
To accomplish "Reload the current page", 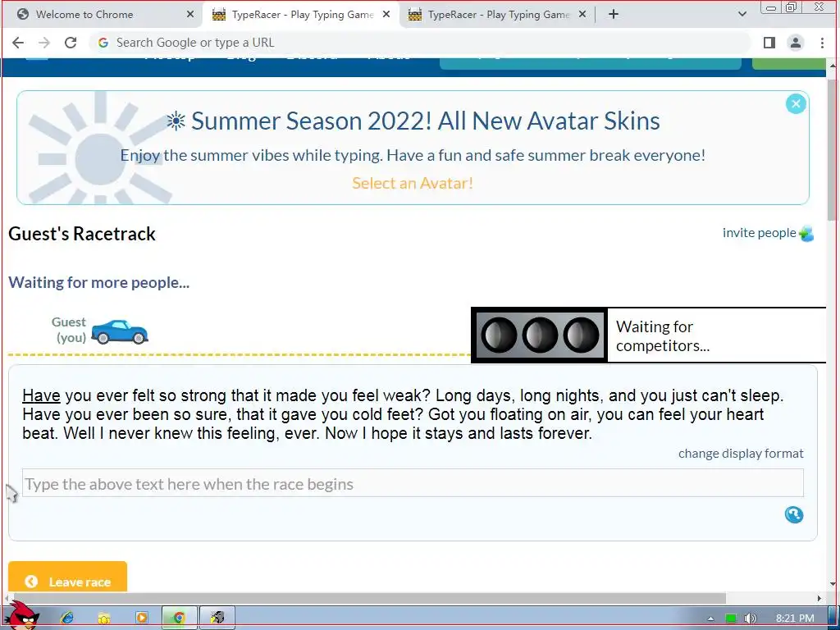I will [x=71, y=43].
